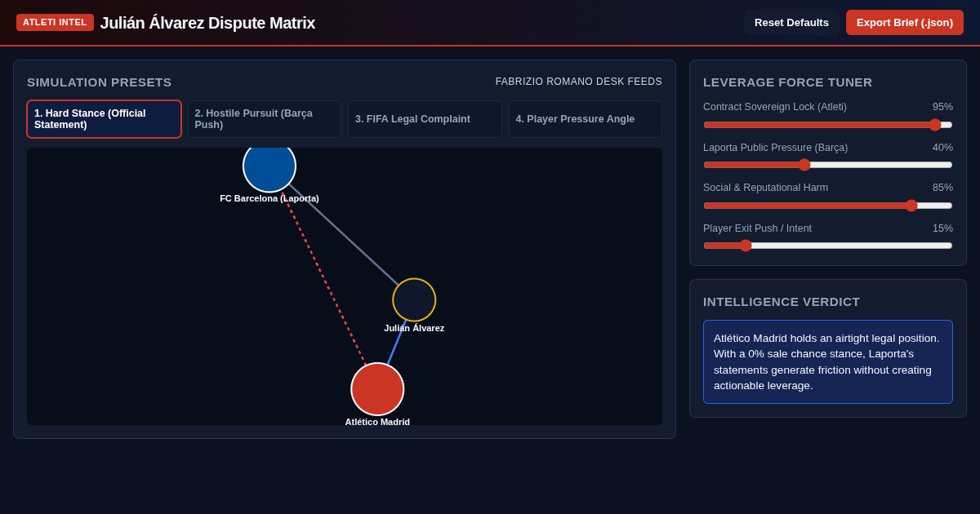The height and width of the screenshot is (514, 980).
Task: Click the Reset Defaults button
Action: [x=791, y=22]
